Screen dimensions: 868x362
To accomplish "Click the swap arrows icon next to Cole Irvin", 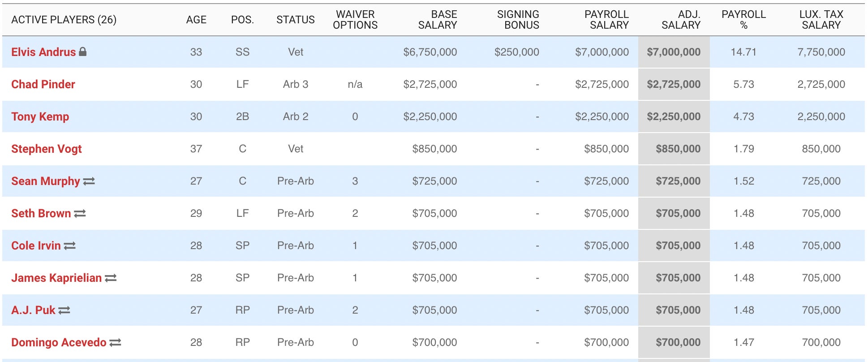I will [x=69, y=246].
